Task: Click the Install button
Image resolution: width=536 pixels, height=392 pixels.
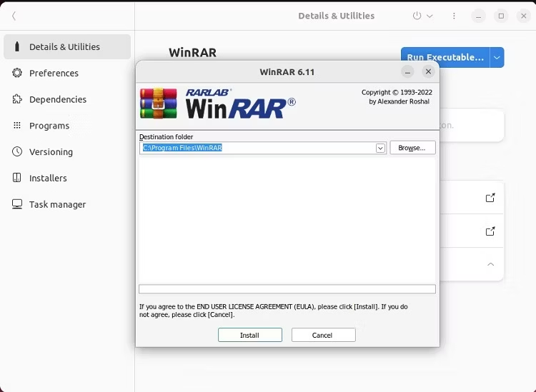Action: coord(250,335)
